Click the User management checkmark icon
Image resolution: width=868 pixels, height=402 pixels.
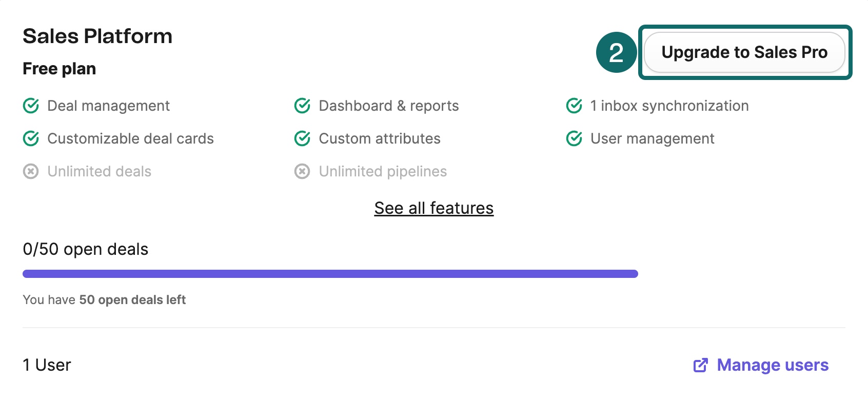coord(574,138)
